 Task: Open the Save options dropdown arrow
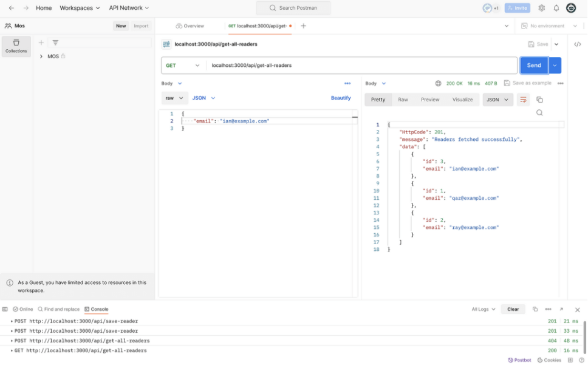click(556, 44)
